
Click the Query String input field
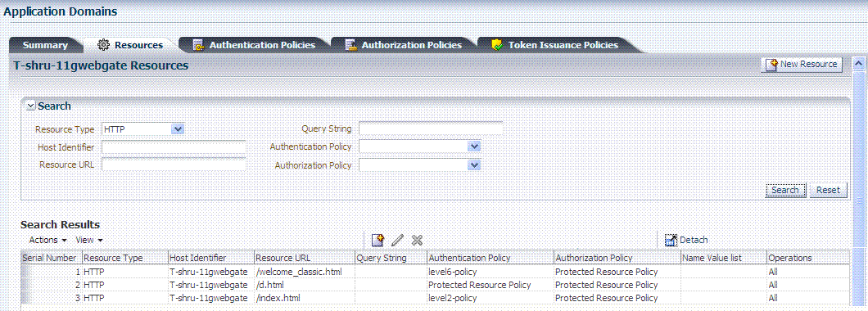431,129
